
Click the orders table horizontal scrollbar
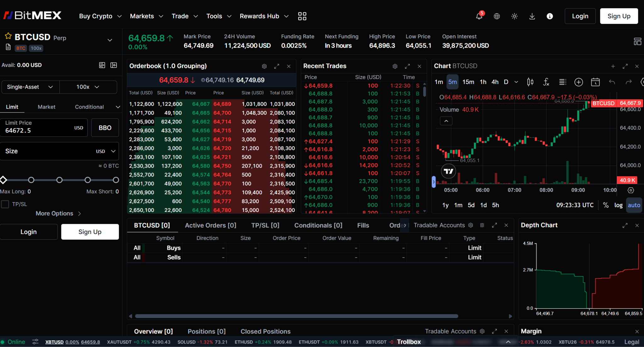[x=297, y=316]
